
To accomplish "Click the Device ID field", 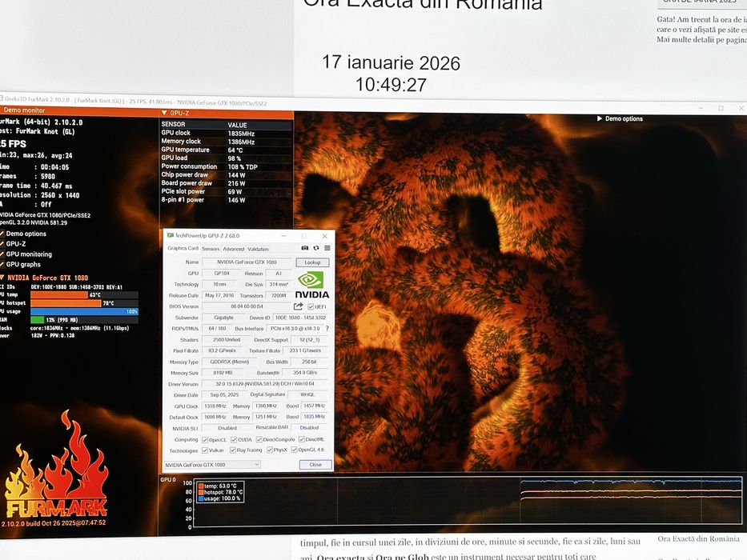I will click(x=300, y=318).
